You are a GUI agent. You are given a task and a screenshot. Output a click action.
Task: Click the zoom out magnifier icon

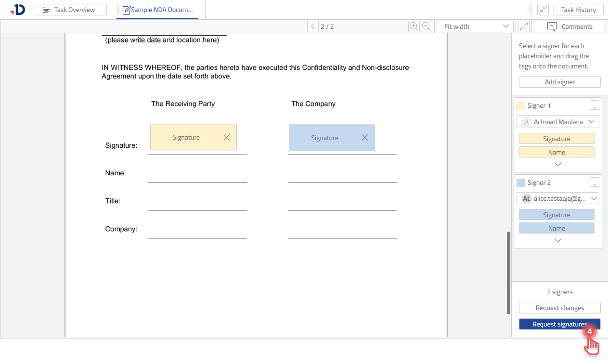pyautogui.click(x=426, y=26)
